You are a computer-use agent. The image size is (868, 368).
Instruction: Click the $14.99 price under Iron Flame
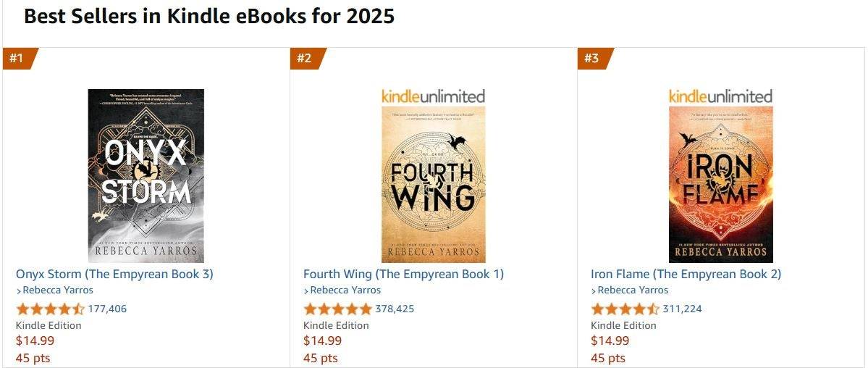tap(610, 340)
